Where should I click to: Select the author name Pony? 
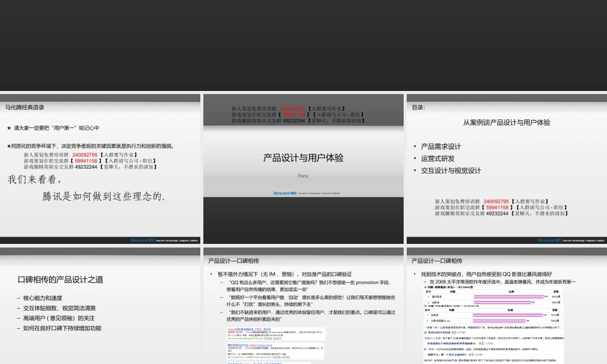pyautogui.click(x=303, y=176)
